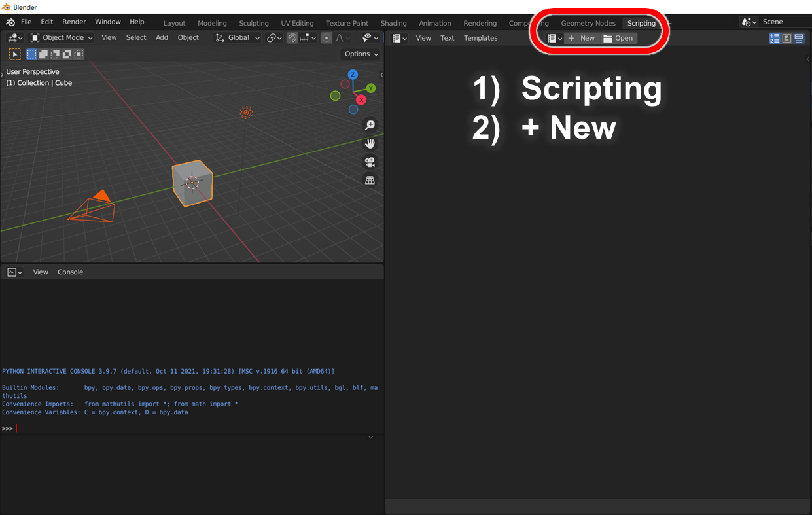Toggle proportional editing in viewport header
Image resolution: width=812 pixels, height=515 pixels.
coord(327,37)
